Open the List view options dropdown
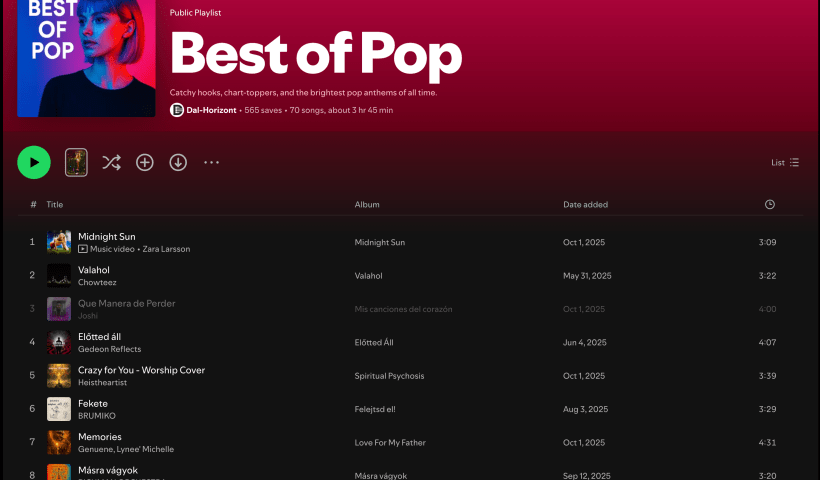The image size is (820, 480). pos(785,162)
